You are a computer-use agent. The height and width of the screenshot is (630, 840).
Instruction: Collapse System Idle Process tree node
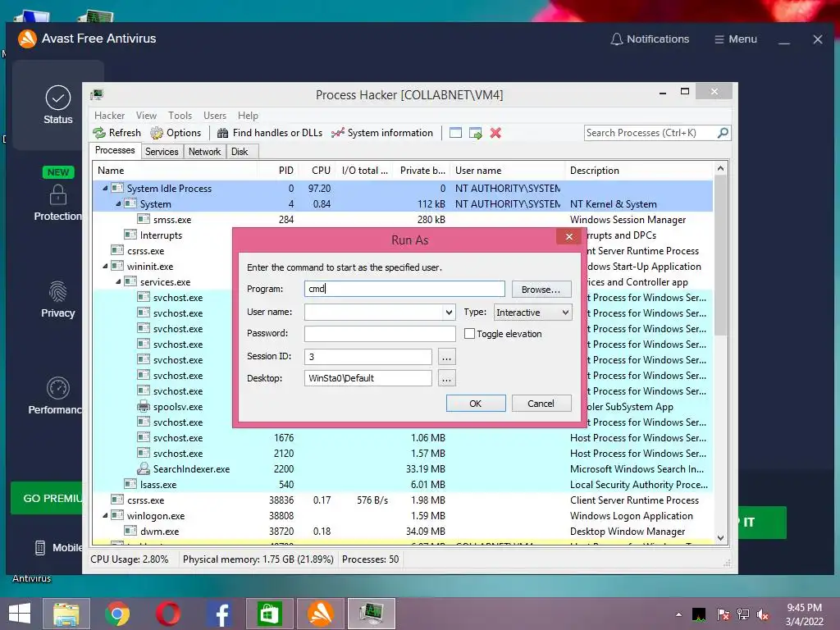(105, 188)
